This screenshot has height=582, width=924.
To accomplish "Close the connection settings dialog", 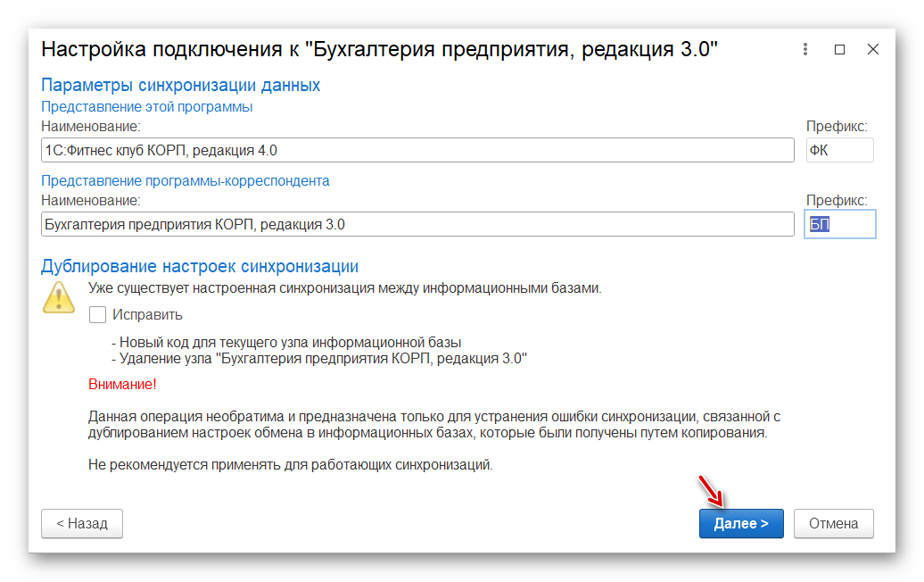I will [x=873, y=49].
